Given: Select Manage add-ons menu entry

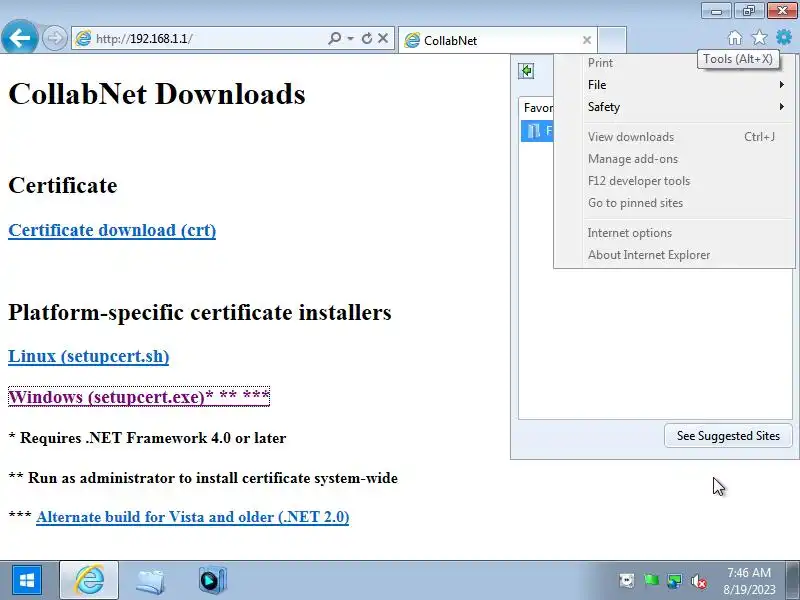Looking at the screenshot, I should point(674,159).
